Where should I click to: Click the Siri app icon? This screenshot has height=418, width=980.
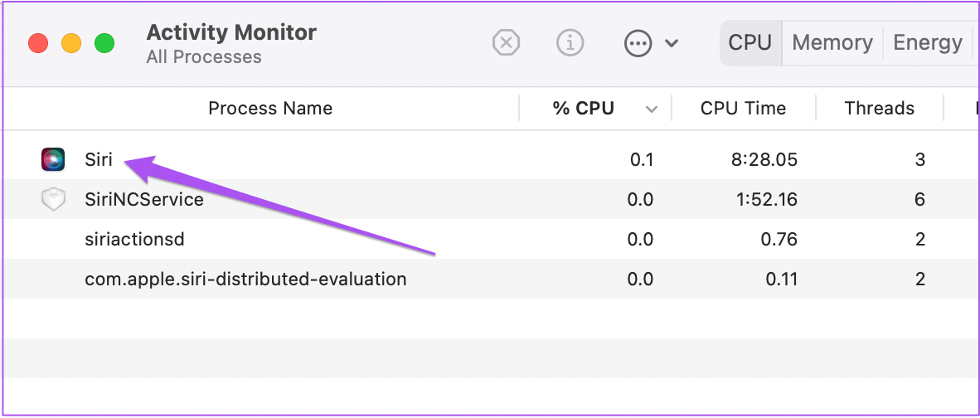[x=53, y=159]
